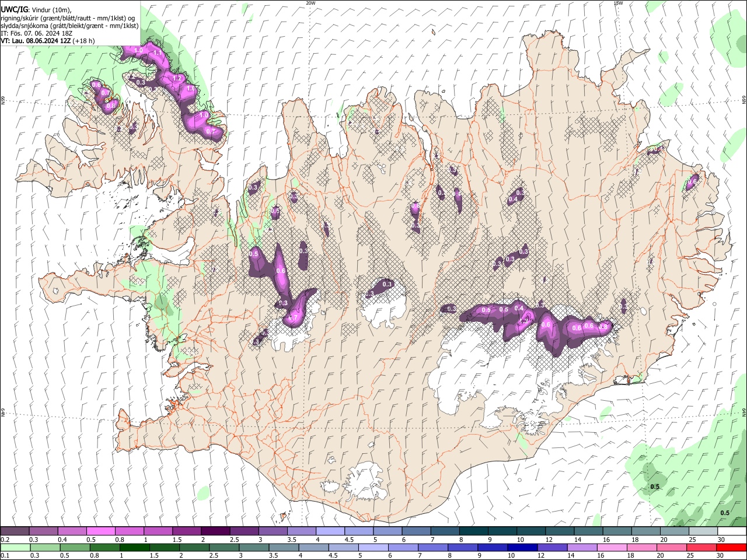
Task: Select the dark teal 8–9 top legend swatch
Action: 474,531
